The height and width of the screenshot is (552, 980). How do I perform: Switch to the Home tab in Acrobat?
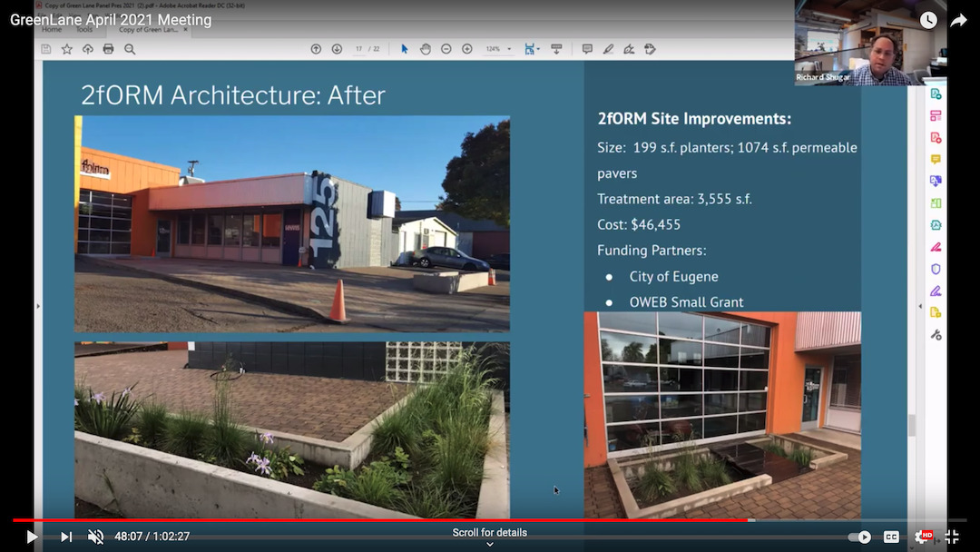(52, 29)
